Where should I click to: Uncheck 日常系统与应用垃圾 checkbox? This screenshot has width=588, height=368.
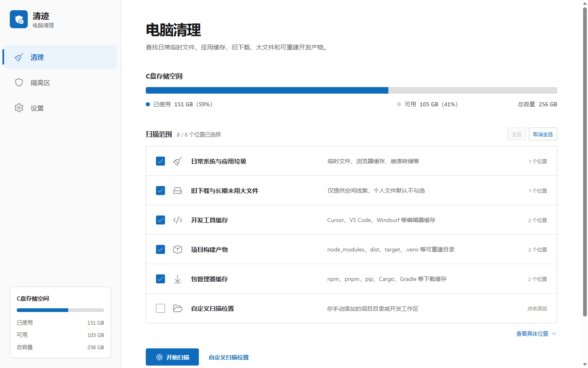coord(160,161)
